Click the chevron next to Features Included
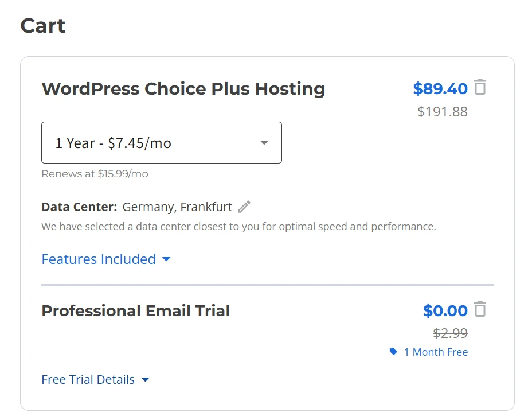Screen dimensions: 532x412 [166, 259]
